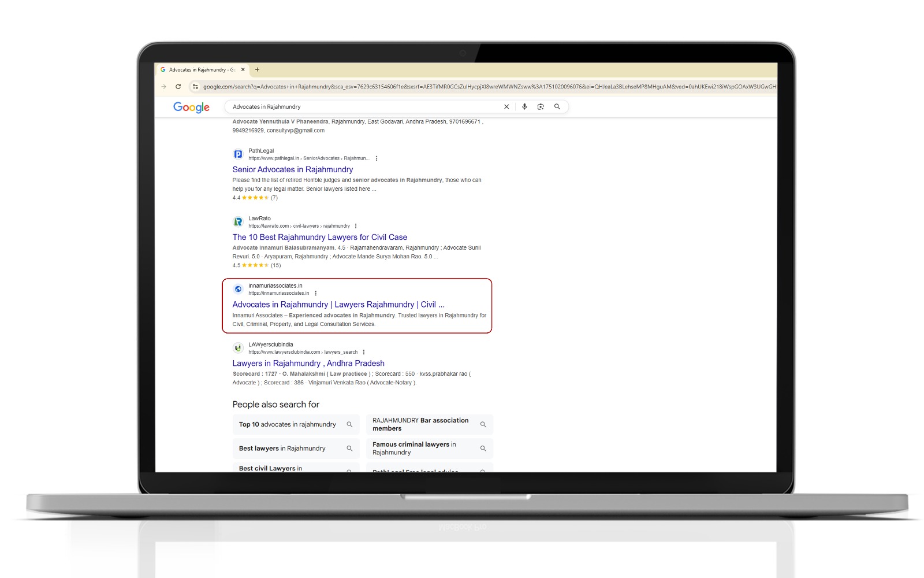Open Senior Advocates in Rajahmundry link

coord(292,169)
